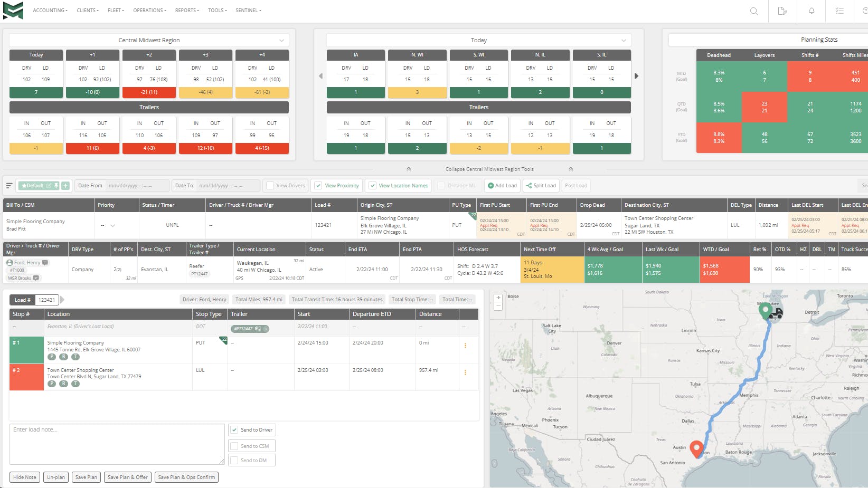
Task: Click the document edit icon near the search
Action: (782, 11)
